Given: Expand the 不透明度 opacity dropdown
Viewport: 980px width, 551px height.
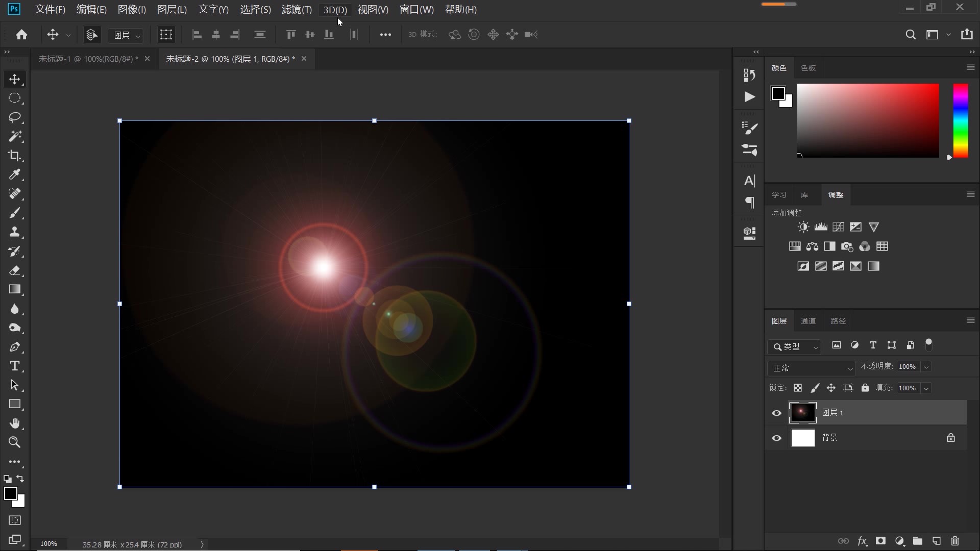Looking at the screenshot, I should tap(926, 367).
